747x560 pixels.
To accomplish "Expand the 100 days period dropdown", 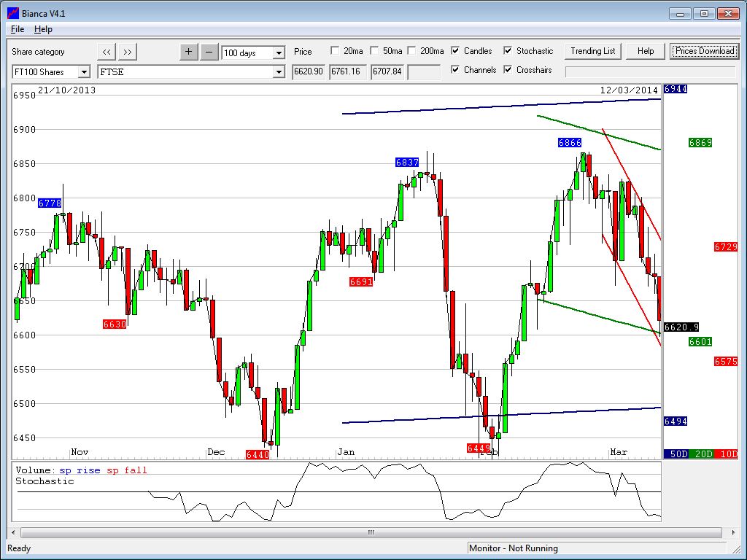I will tap(279, 53).
